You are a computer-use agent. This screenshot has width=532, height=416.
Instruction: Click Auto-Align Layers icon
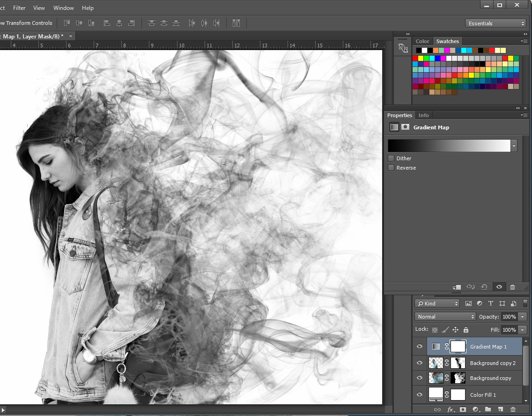point(236,23)
